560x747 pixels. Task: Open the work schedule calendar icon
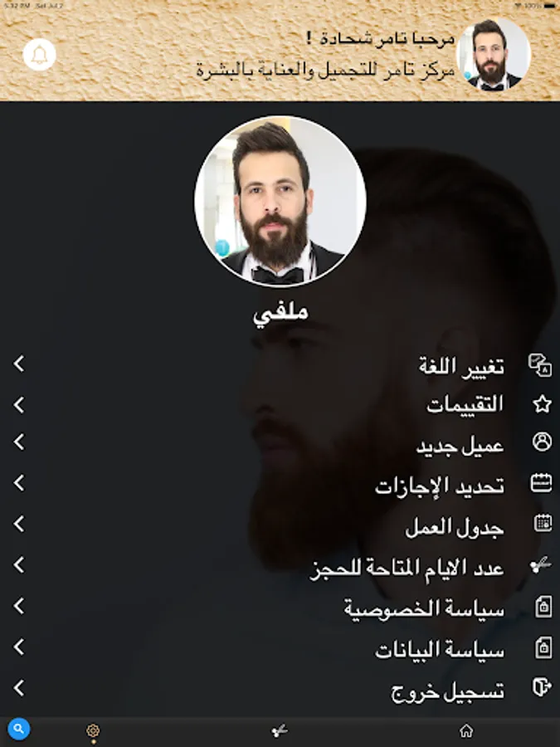[x=543, y=523]
